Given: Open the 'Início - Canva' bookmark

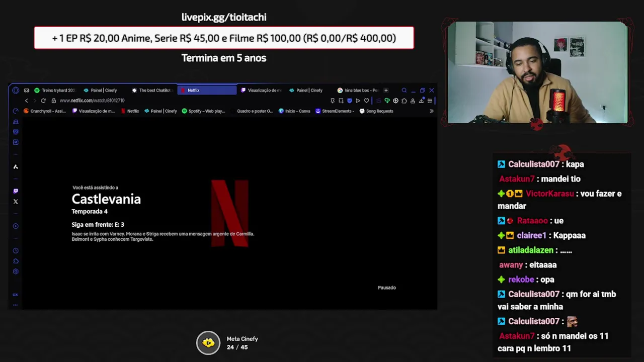Looking at the screenshot, I should coord(294,111).
